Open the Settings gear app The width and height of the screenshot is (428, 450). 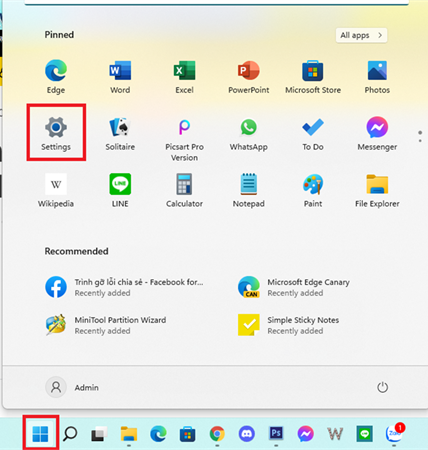click(x=56, y=133)
